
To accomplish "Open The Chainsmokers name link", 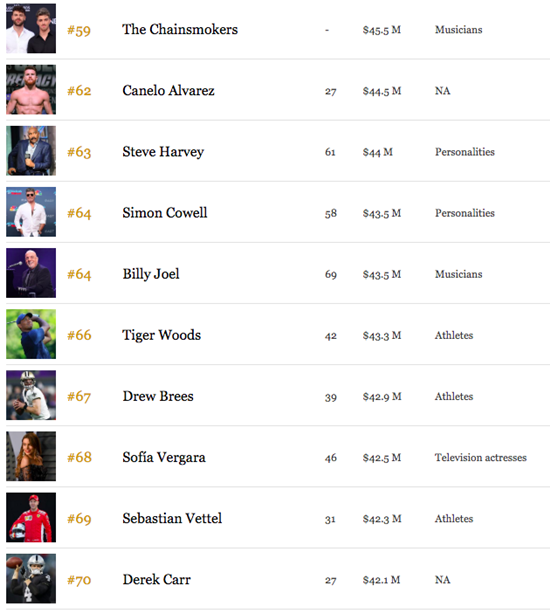I will click(x=180, y=29).
